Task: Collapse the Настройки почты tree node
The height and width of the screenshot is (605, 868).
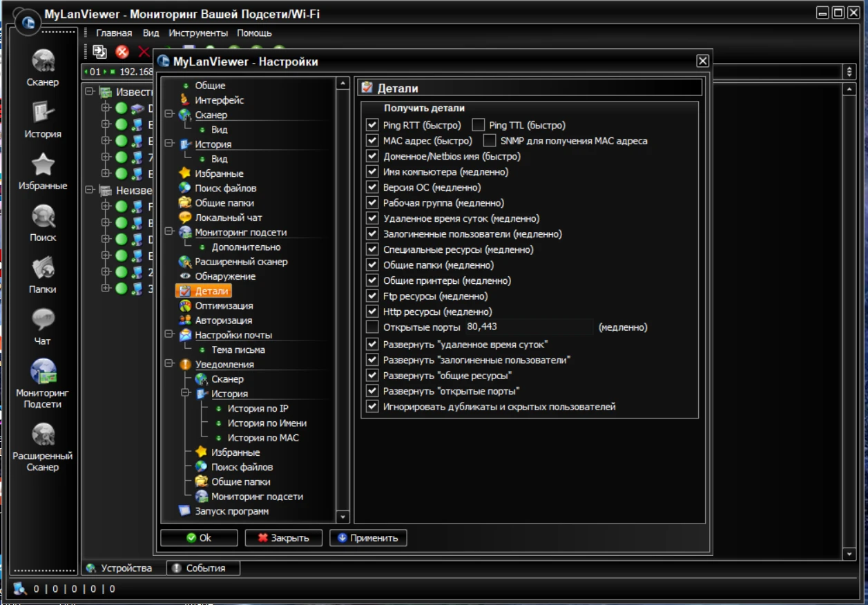Action: pyautogui.click(x=169, y=335)
